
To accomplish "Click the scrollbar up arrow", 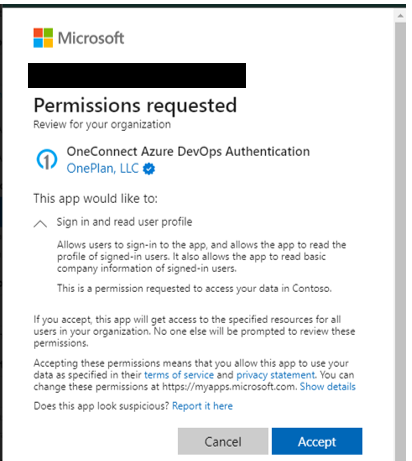I will (400, 16).
